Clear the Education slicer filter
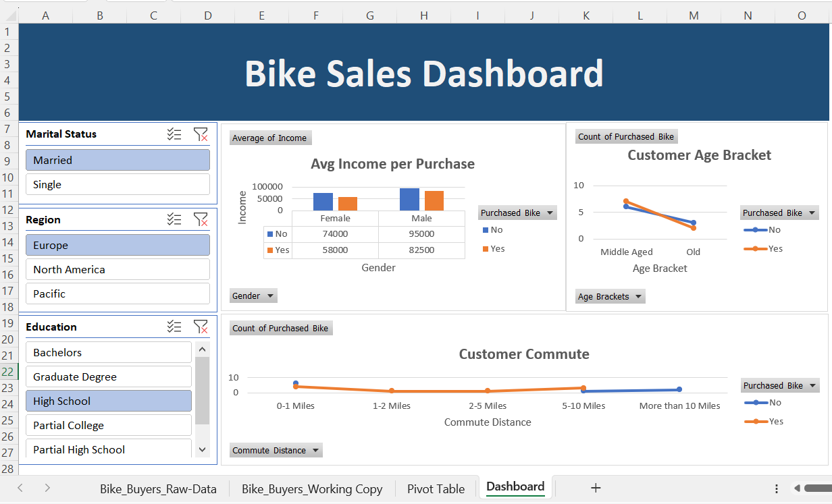Image resolution: width=832 pixels, height=504 pixels. [x=201, y=327]
